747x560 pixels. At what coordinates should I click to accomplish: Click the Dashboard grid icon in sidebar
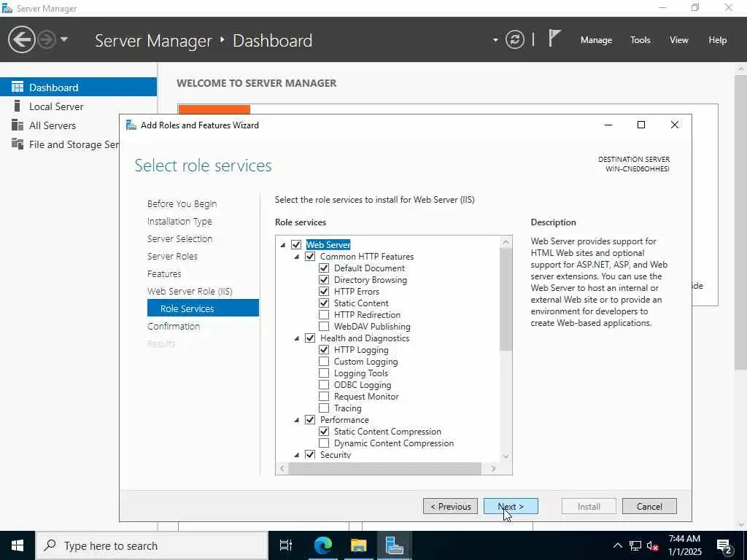18,87
